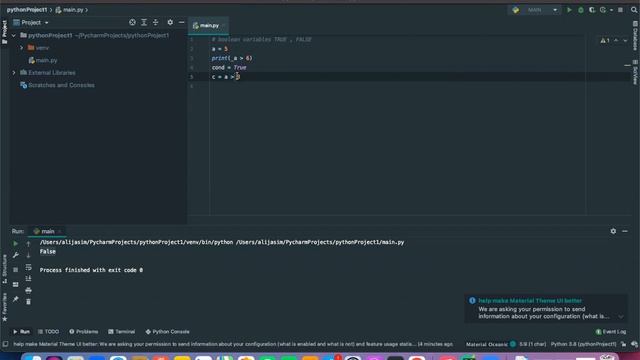Open the TODO tool window
This screenshot has height=360, width=640.
49,332
